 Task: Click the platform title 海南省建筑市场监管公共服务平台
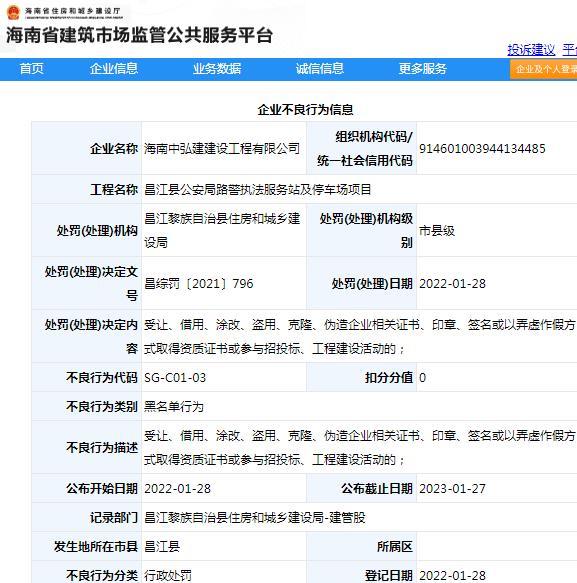139,35
